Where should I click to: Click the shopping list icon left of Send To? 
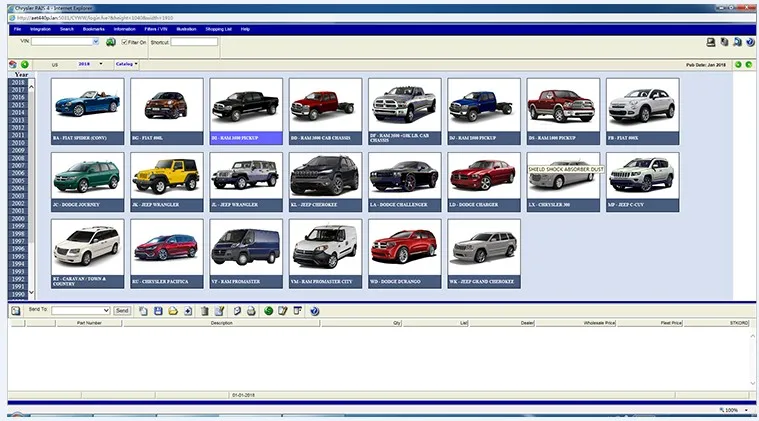pyautogui.click(x=16, y=311)
